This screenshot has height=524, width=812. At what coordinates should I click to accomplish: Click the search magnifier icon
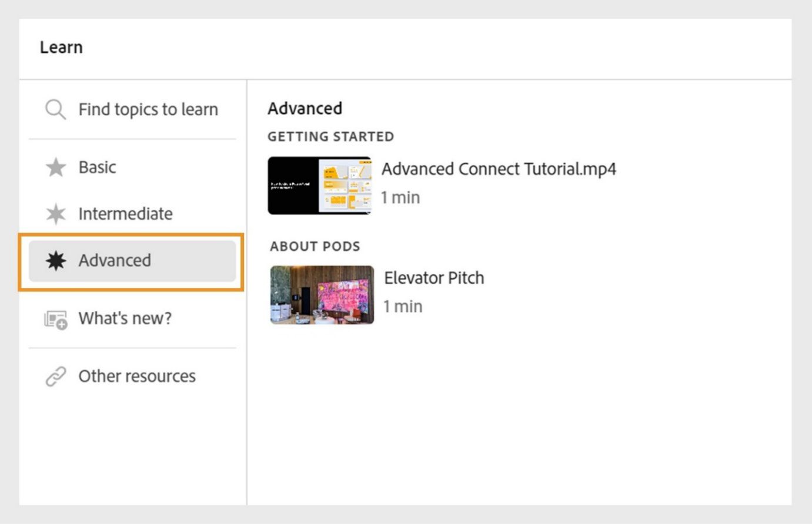pos(55,109)
